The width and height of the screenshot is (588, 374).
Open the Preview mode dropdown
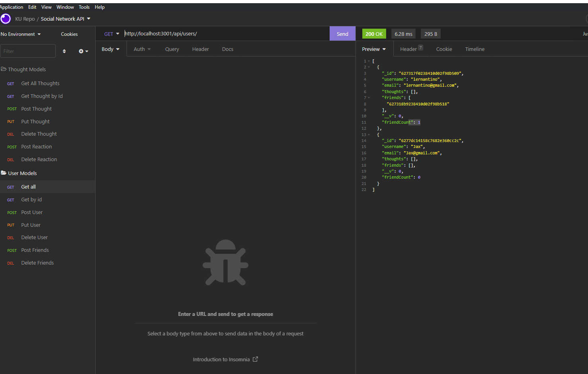point(373,49)
